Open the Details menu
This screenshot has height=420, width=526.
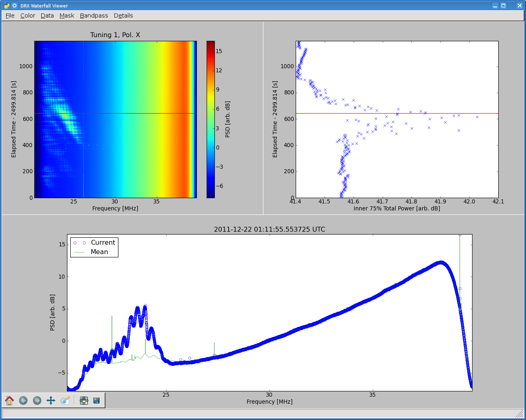tap(123, 16)
